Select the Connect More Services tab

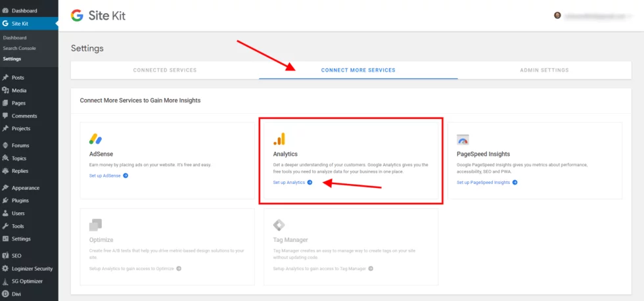click(x=358, y=70)
